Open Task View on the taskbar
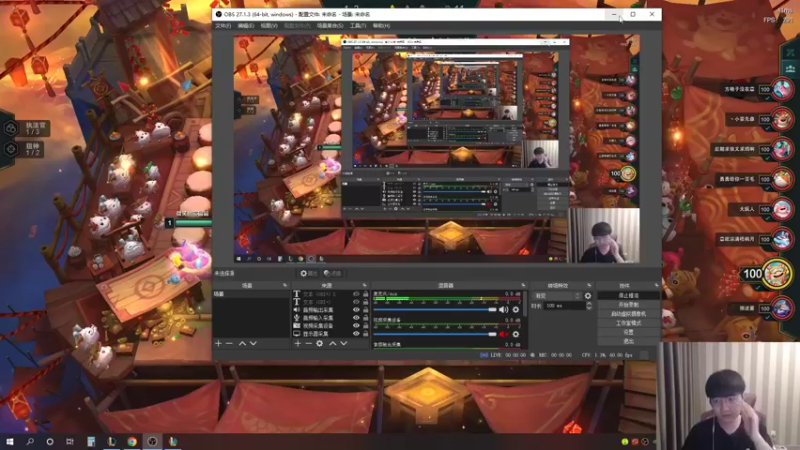The height and width of the screenshot is (450, 800). tap(70, 441)
